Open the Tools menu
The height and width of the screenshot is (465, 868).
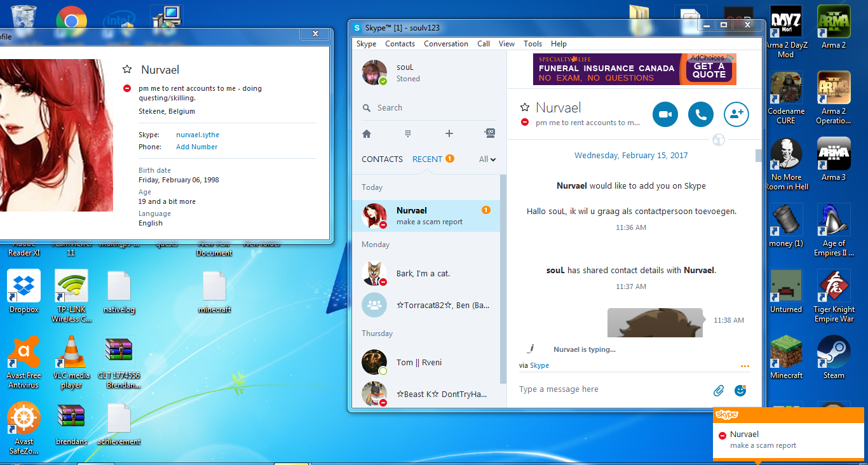[x=533, y=44]
